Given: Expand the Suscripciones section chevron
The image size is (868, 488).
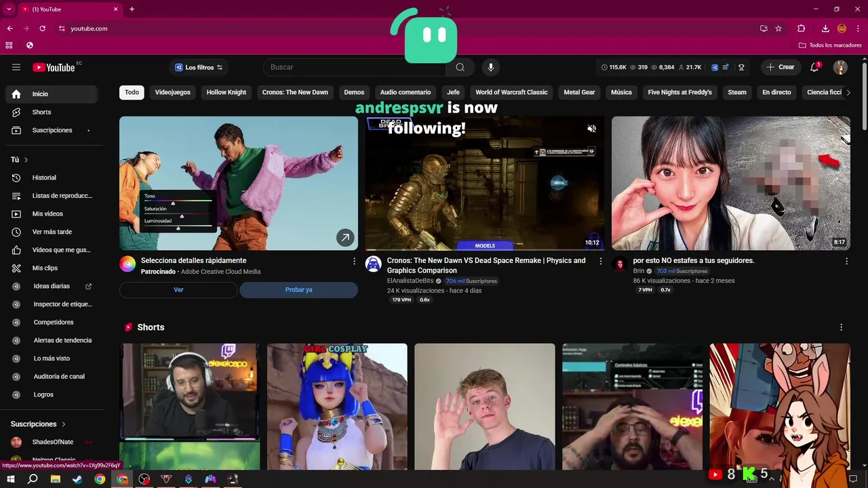Looking at the screenshot, I should point(64,424).
